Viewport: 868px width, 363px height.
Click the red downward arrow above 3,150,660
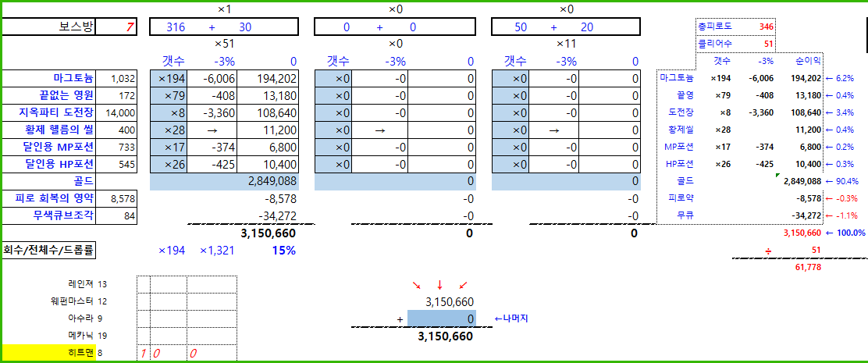pyautogui.click(x=439, y=284)
